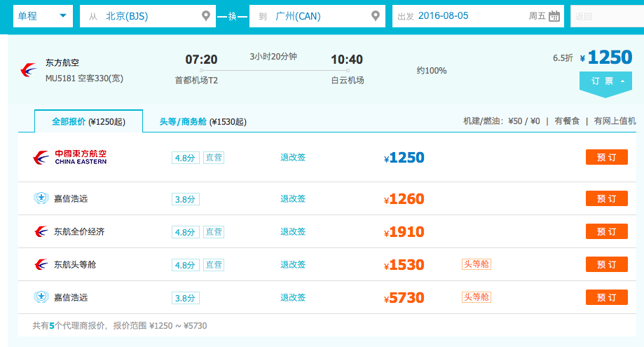Click the 4.8分 rating in 东航头等舱 row
Screen dimensions: 644x347
(185, 265)
